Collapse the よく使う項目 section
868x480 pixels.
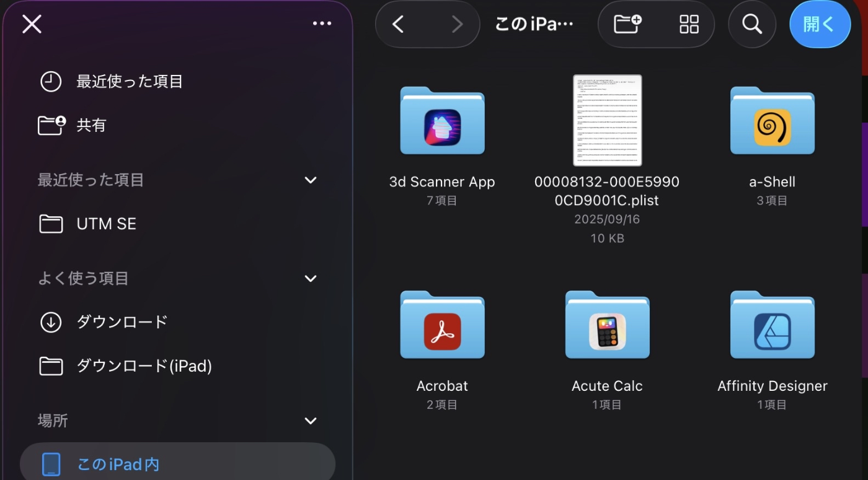click(311, 279)
